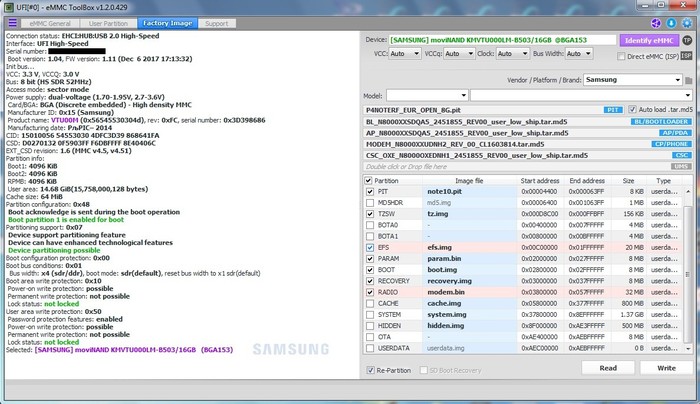Select the Factory Image tab

coord(167,23)
